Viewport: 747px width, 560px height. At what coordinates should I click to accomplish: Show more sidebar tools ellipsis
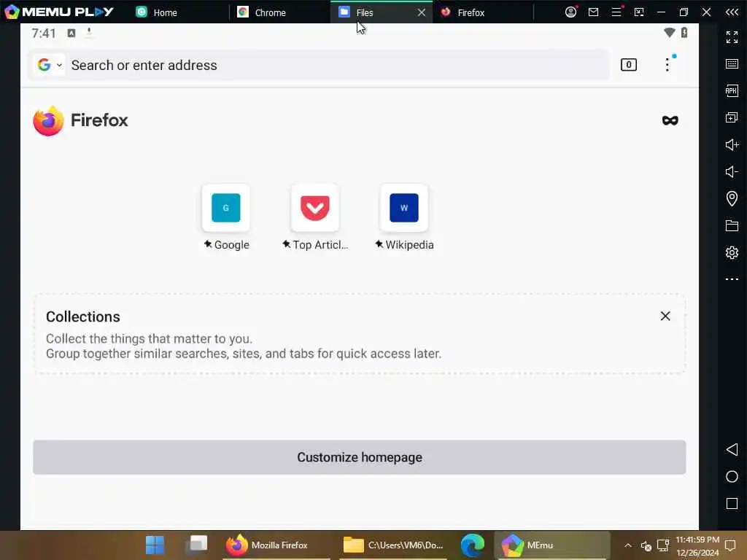coord(732,279)
